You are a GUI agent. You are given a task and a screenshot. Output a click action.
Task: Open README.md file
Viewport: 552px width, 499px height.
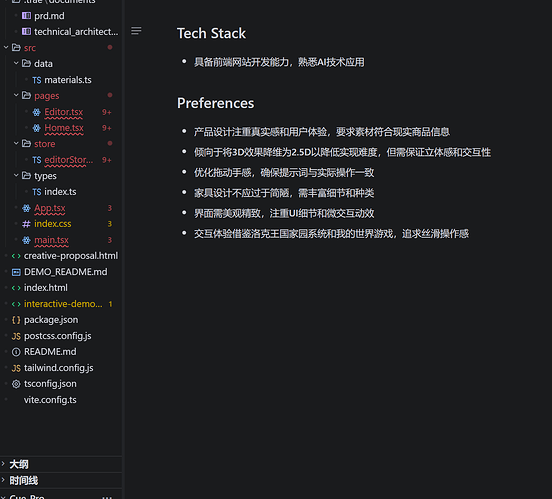50,352
